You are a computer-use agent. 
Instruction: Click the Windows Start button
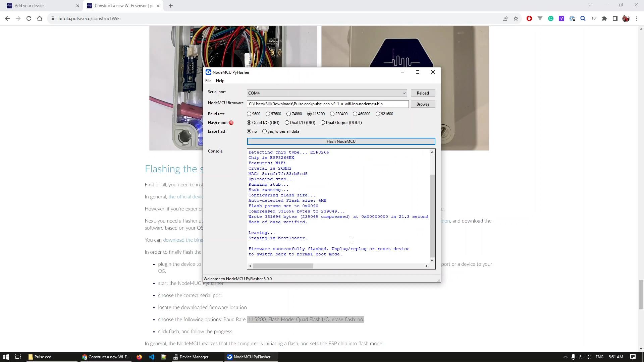click(x=6, y=357)
